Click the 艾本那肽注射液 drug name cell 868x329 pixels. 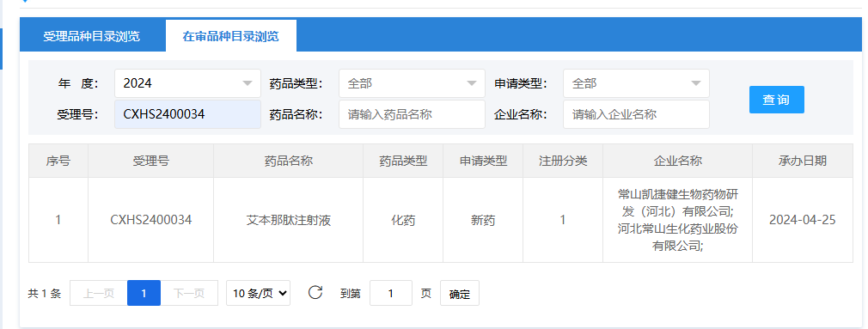pos(289,220)
